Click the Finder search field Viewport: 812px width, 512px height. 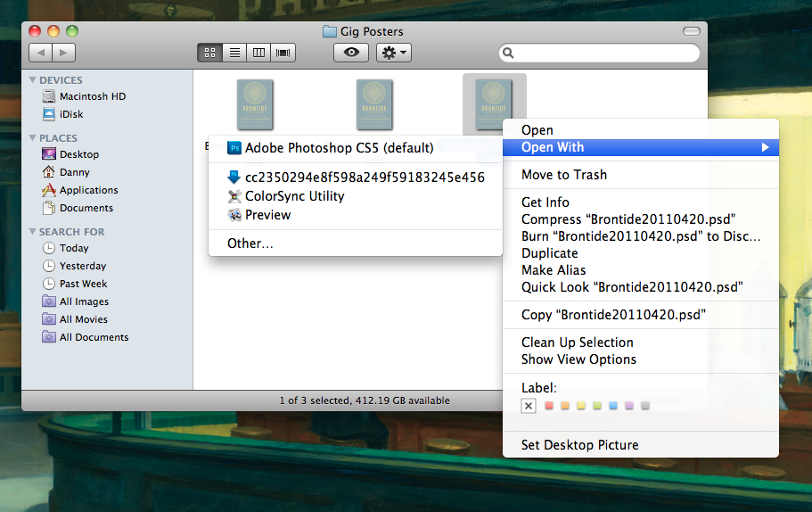coord(599,53)
